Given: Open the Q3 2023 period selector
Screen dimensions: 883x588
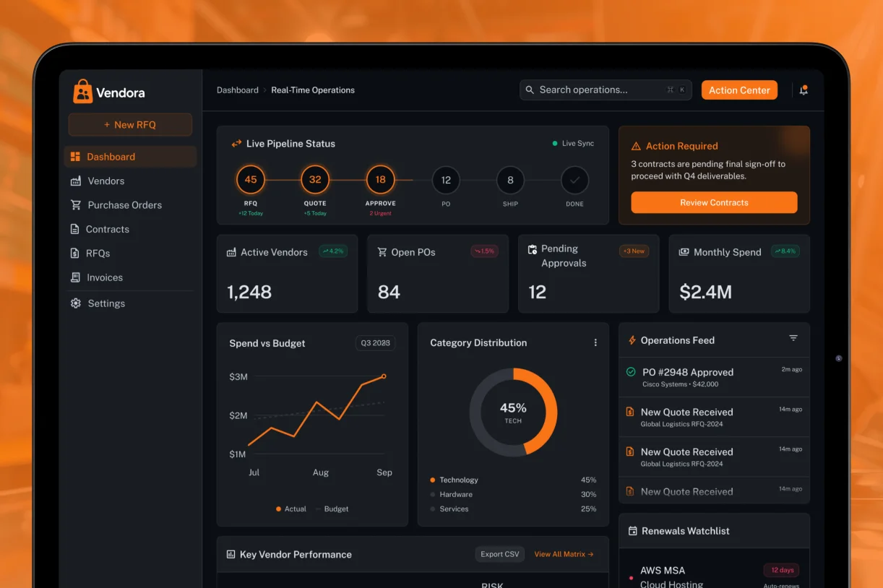Looking at the screenshot, I should (376, 343).
